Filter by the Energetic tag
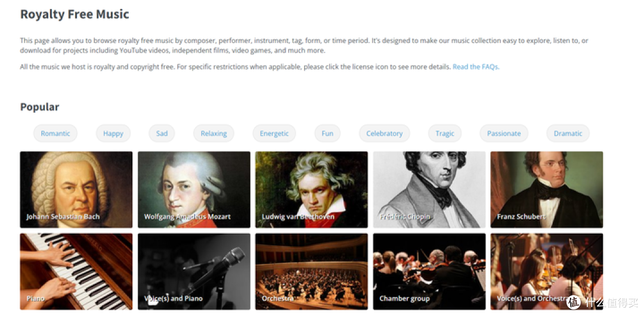Screen dimensions: 644x316 (x=274, y=133)
